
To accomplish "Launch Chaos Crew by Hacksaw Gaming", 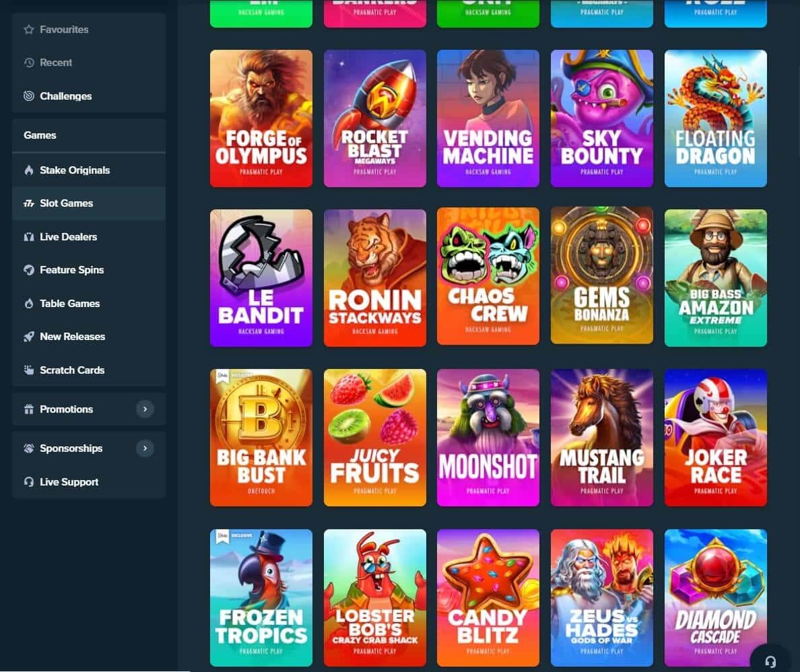I will point(488,277).
